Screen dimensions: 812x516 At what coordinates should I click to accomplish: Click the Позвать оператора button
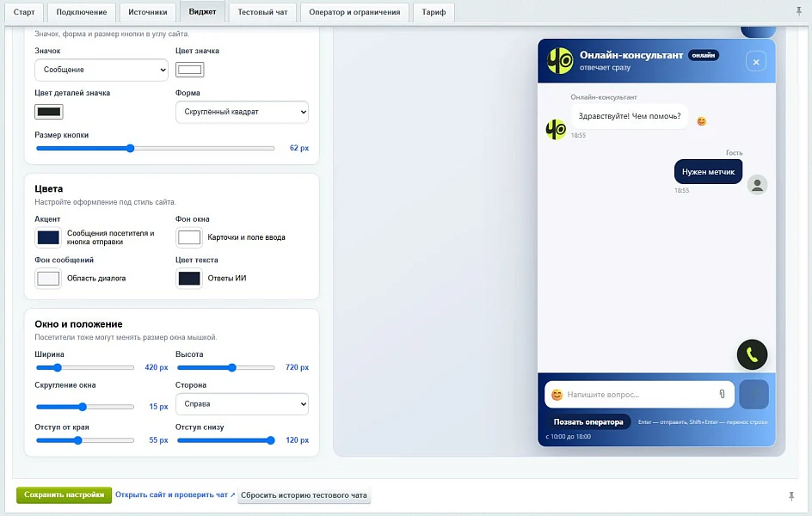coord(588,421)
